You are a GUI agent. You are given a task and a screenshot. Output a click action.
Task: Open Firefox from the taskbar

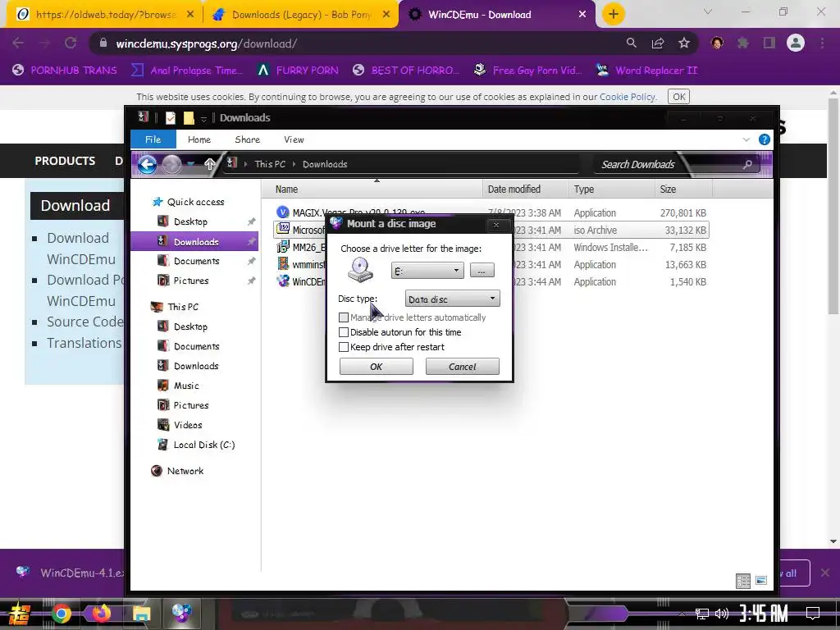click(101, 614)
